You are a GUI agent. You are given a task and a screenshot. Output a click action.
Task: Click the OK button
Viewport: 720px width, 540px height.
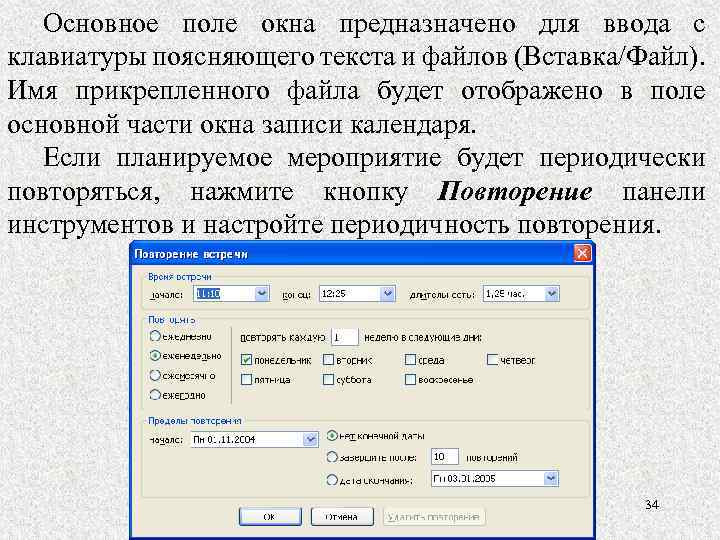point(270,517)
